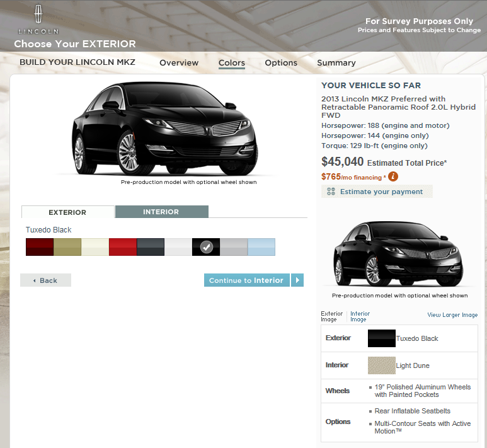
Task: Open the Overview step
Action: click(x=179, y=63)
